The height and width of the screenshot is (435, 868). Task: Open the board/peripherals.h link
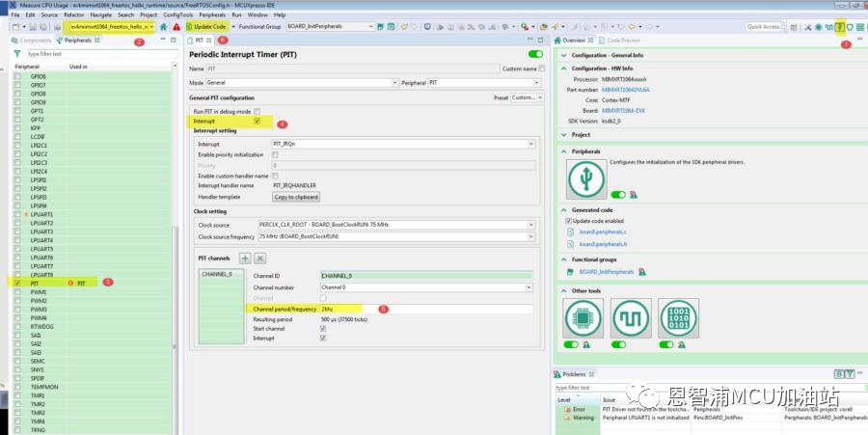(x=603, y=244)
